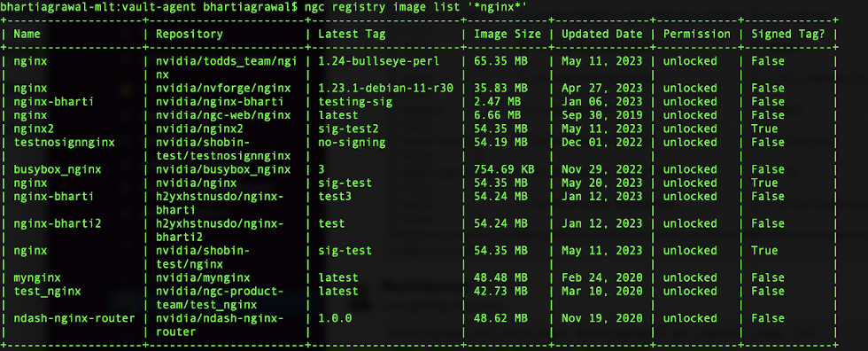Click the name 'test_nginx'
868x351 pixels.
[47, 292]
